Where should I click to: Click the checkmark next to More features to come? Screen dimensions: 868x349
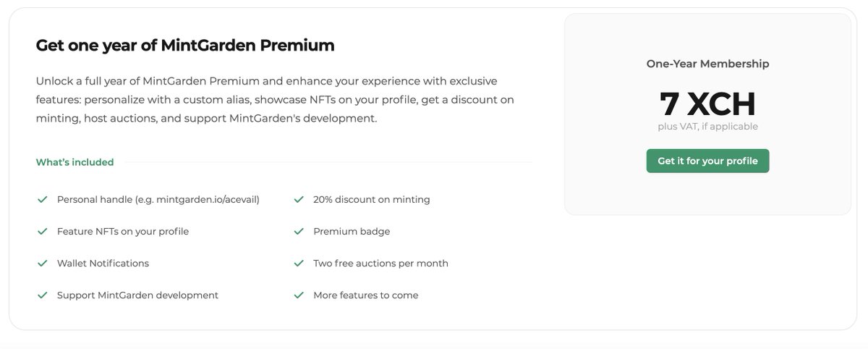(x=299, y=295)
